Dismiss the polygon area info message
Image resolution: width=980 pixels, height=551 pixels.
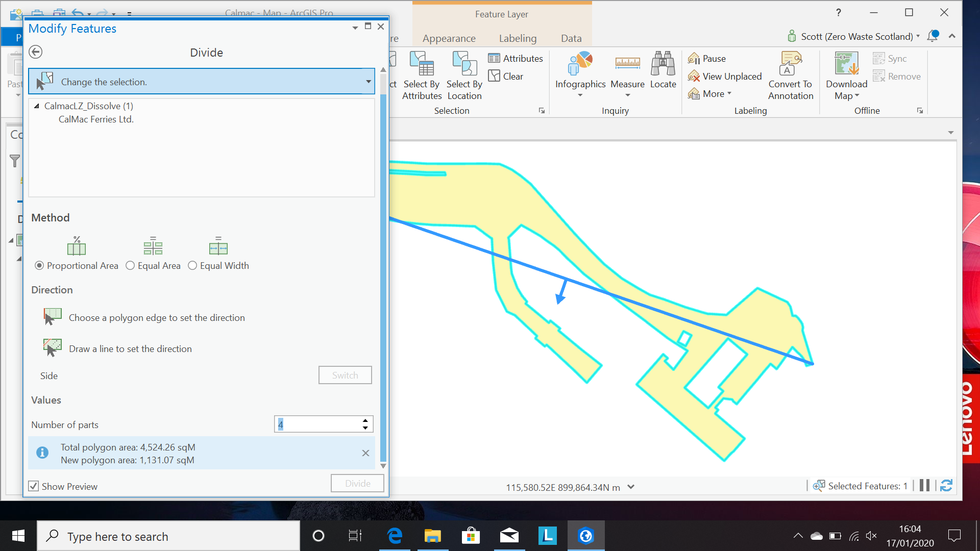click(365, 453)
